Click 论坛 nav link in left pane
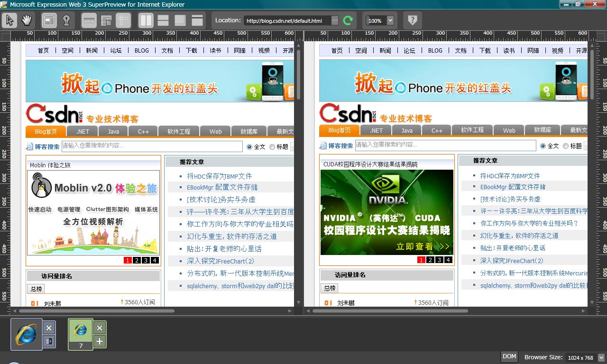Screen dimensions: 607x364 coord(116,50)
